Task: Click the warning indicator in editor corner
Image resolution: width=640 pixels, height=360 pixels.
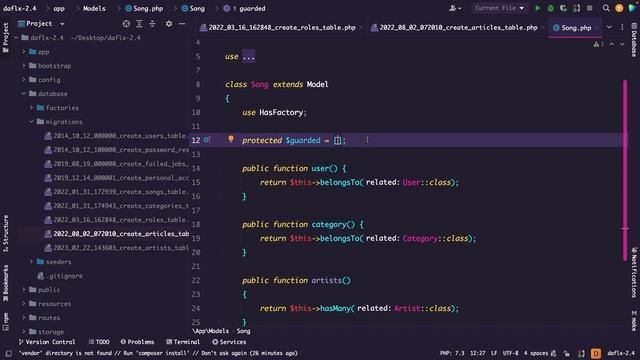Action: tap(598, 44)
